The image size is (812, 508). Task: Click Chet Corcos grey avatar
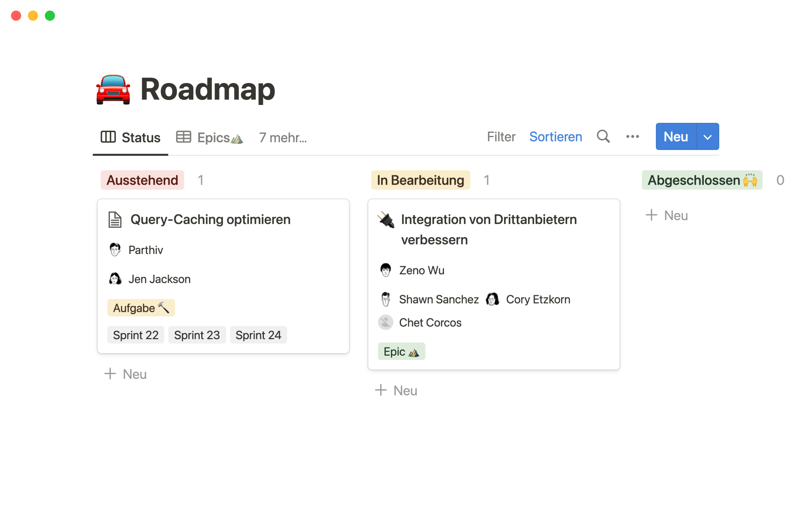coord(386,323)
